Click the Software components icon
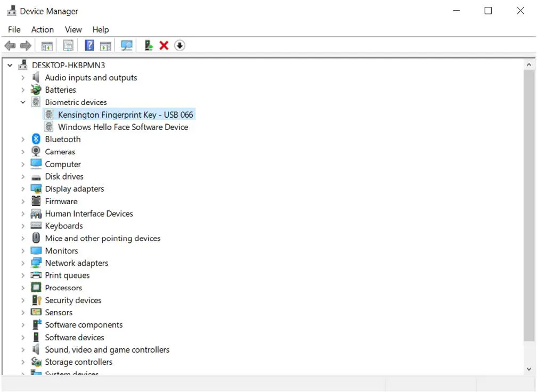The image size is (538, 392). 36,324
